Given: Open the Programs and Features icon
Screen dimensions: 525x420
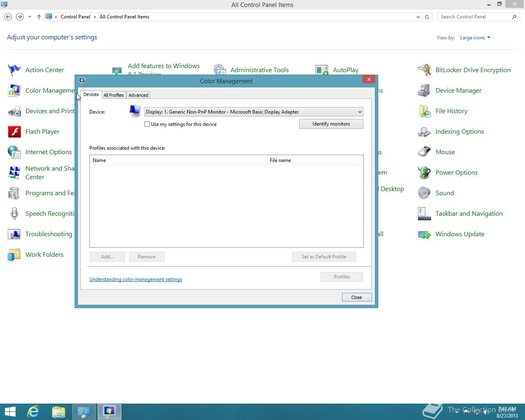Looking at the screenshot, I should [x=14, y=193].
